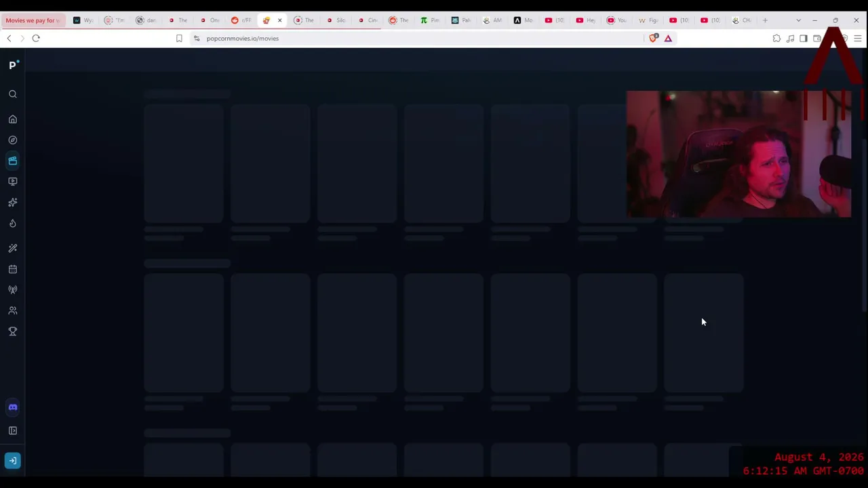Viewport: 868px width, 488px height.
Task: Open the search icon in the sidebar
Action: point(13,94)
